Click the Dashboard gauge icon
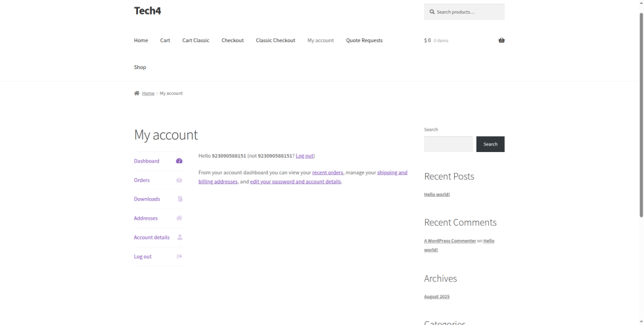The width and height of the screenshot is (644, 325). (x=179, y=161)
